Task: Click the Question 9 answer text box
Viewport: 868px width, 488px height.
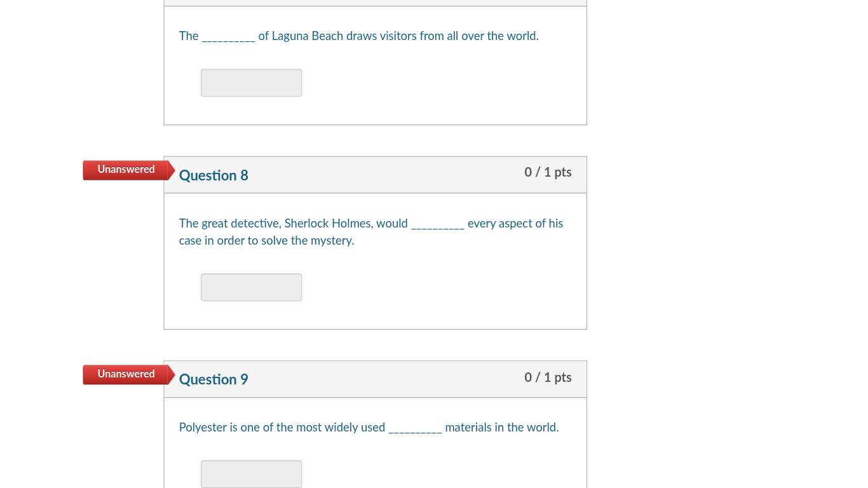Action: point(251,473)
